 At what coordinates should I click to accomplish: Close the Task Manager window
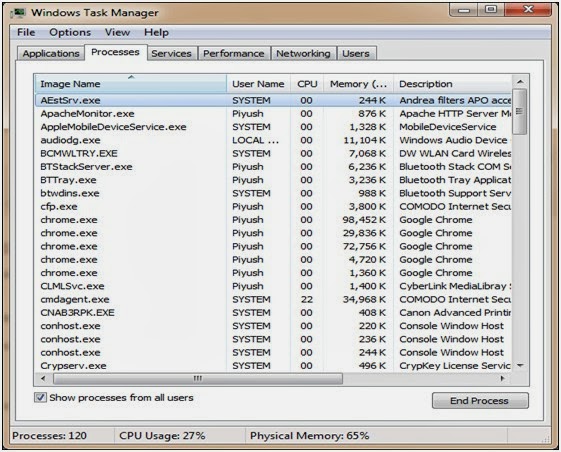click(x=528, y=10)
